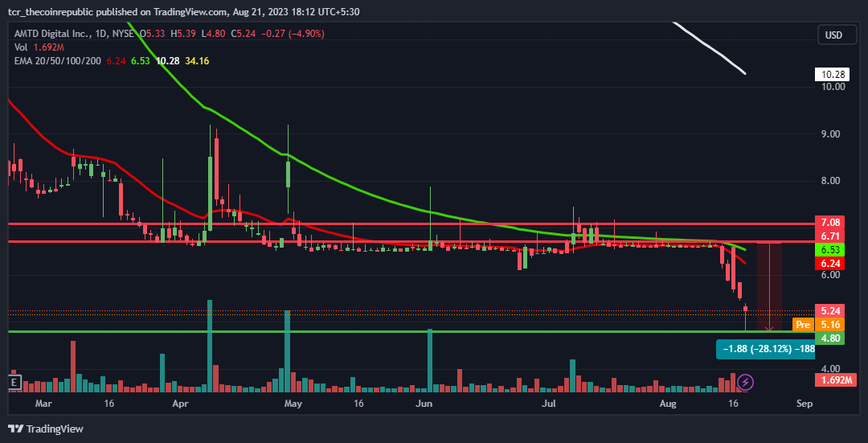Click the 34.16 EMA 200 value

(197, 61)
